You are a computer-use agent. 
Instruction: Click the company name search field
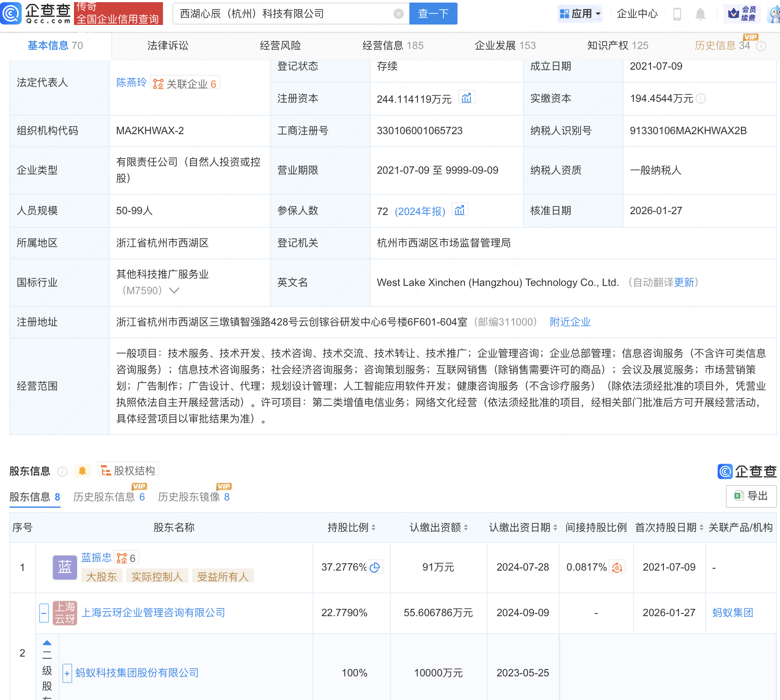click(284, 14)
